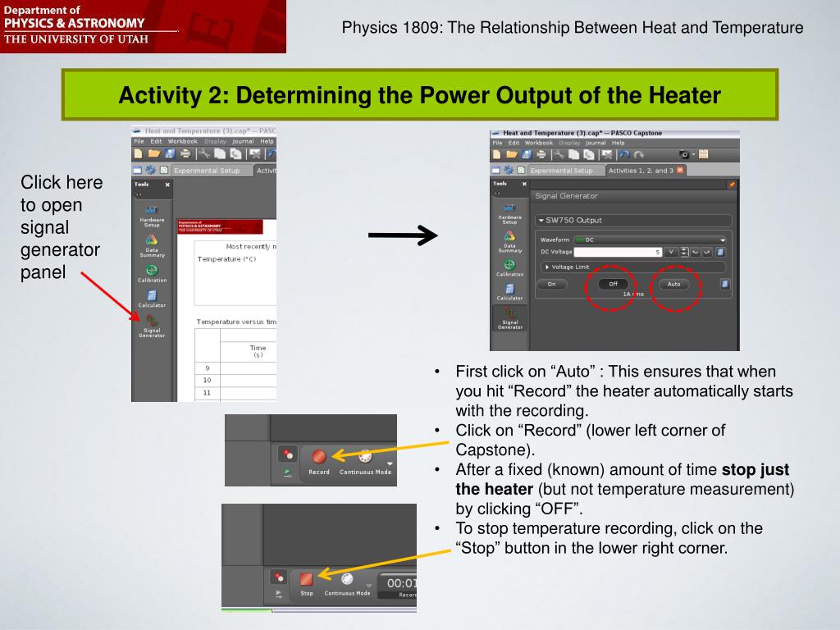
Task: Open Calibration tool in left Capstone window
Action: click(x=152, y=273)
